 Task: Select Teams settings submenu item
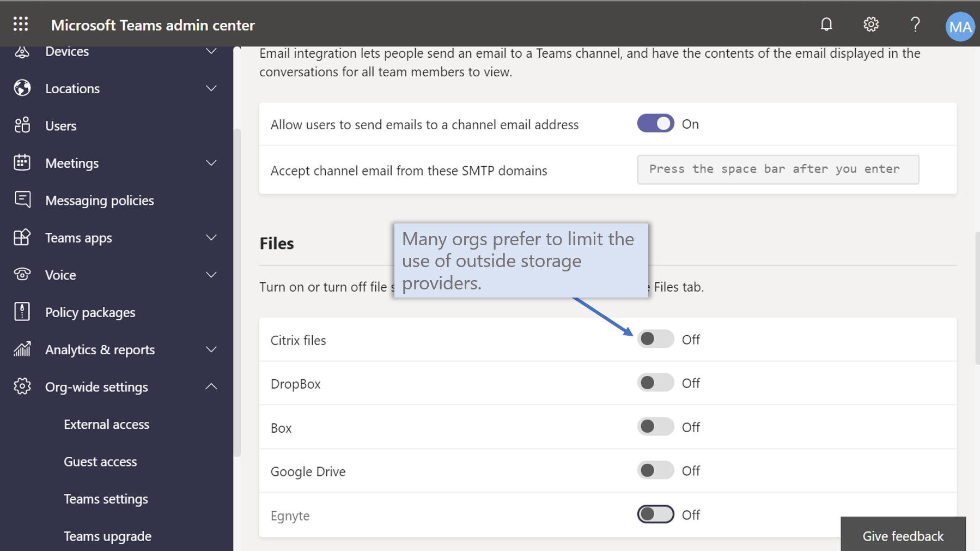tap(106, 499)
